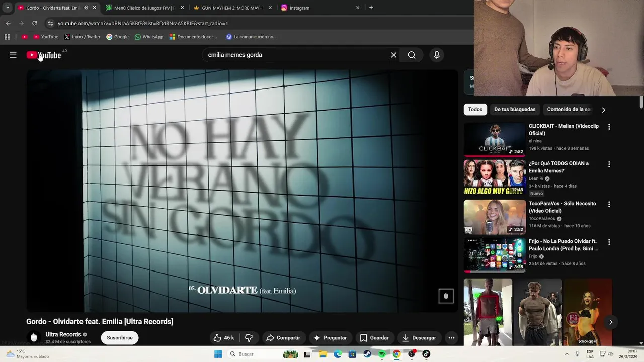644x362 pixels.
Task: Open the YouTube bookmark
Action: 46,37
